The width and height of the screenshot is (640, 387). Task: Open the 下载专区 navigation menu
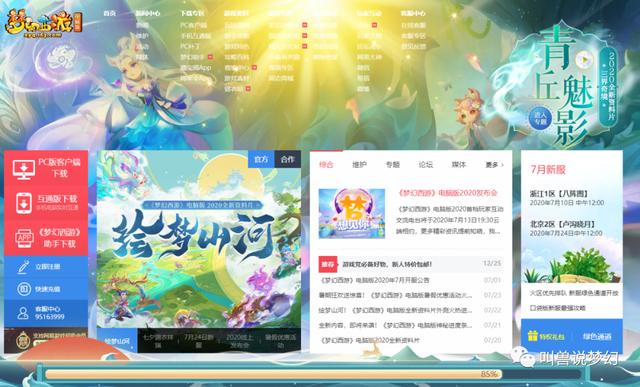(192, 13)
